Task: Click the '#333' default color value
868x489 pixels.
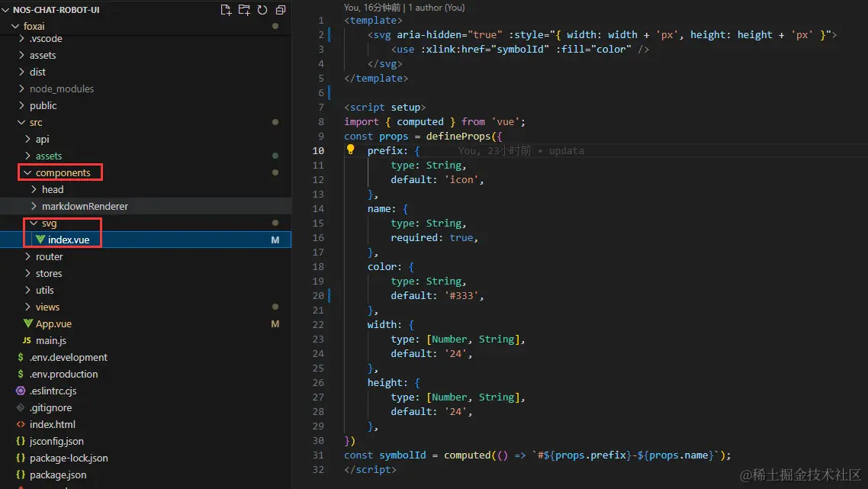Action: click(461, 296)
